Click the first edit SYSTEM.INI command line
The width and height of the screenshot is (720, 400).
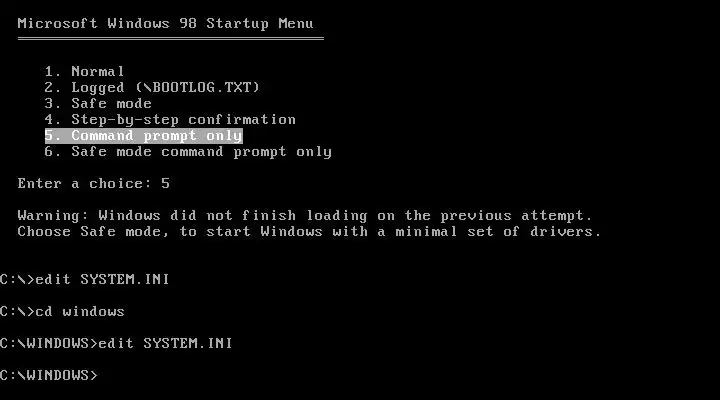click(84, 280)
